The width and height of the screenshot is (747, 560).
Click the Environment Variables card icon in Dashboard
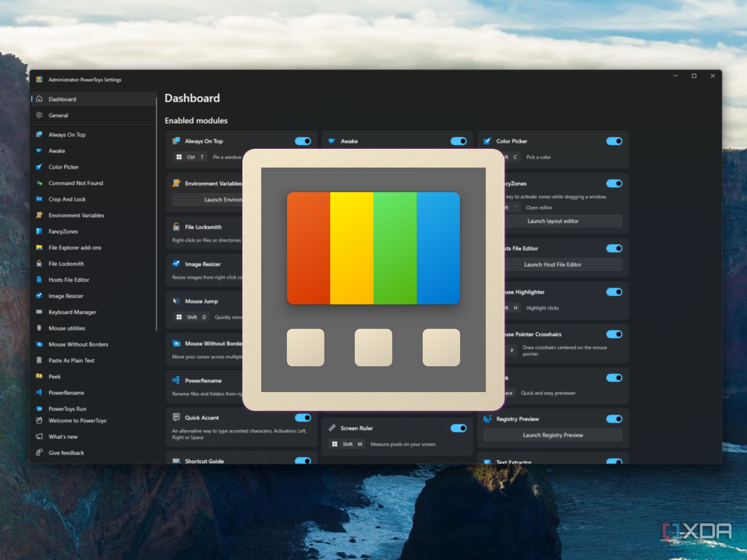click(176, 183)
